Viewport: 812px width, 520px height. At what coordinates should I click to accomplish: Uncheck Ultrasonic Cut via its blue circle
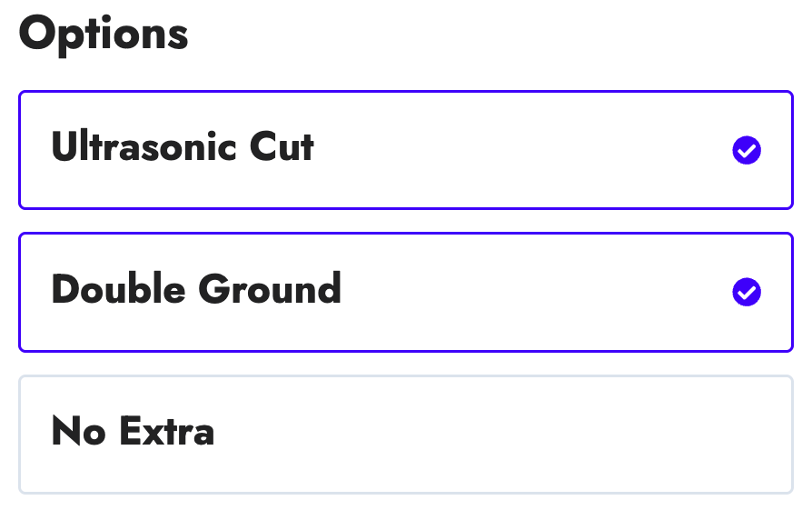[x=747, y=150]
